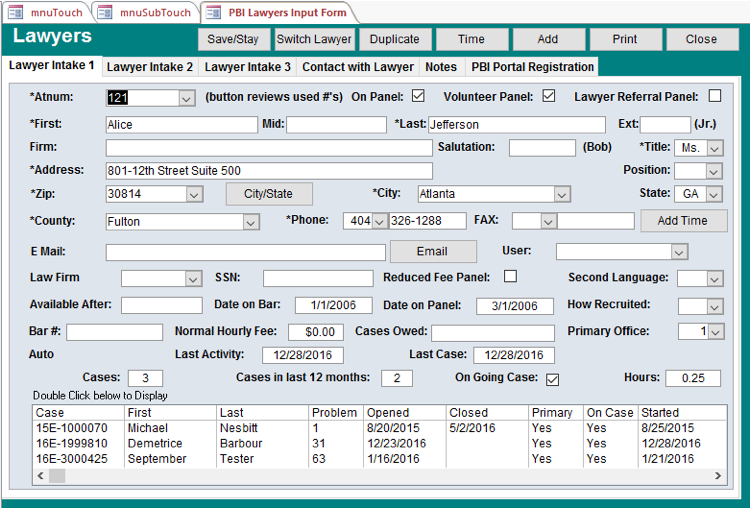This screenshot has width=750, height=508.
Task: Click into the E Mail input field
Action: (x=245, y=252)
